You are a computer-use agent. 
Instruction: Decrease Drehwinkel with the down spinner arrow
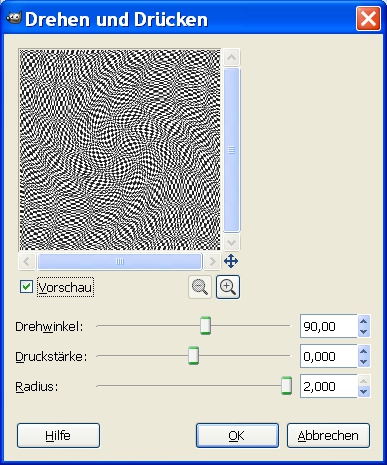pos(364,332)
